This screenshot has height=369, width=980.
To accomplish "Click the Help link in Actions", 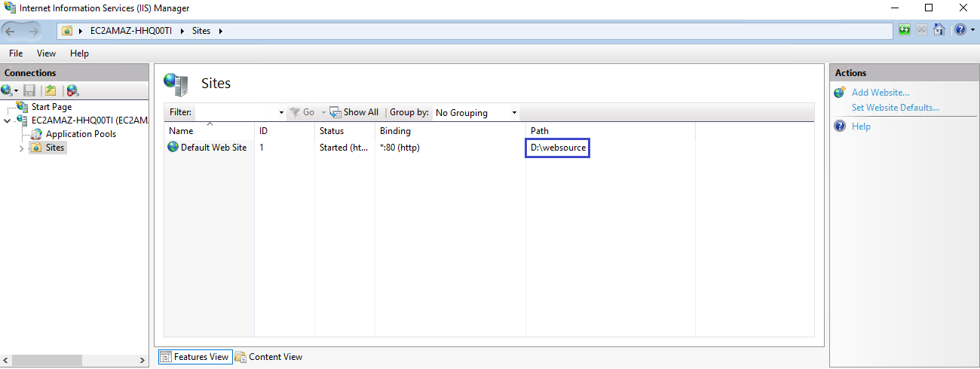I will [x=861, y=127].
